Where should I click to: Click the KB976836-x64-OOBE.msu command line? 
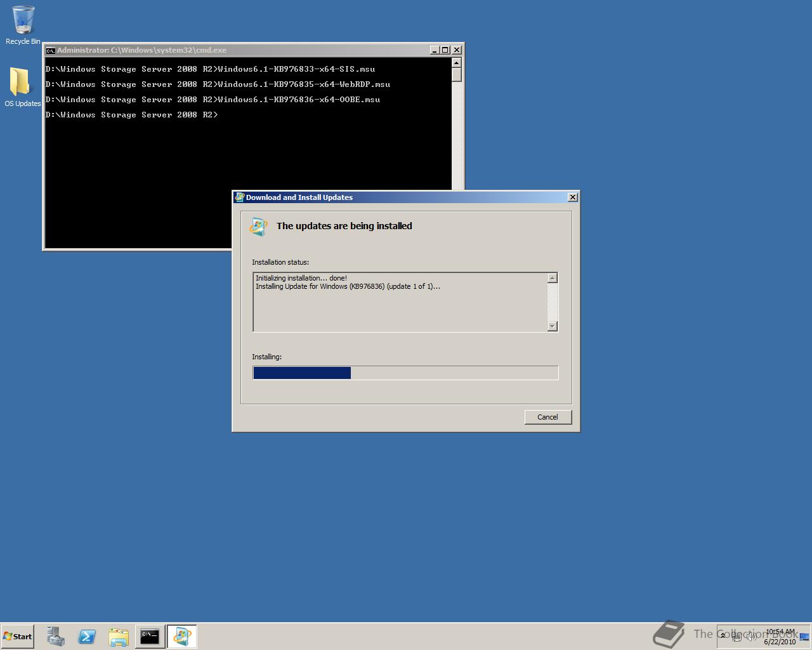point(213,100)
